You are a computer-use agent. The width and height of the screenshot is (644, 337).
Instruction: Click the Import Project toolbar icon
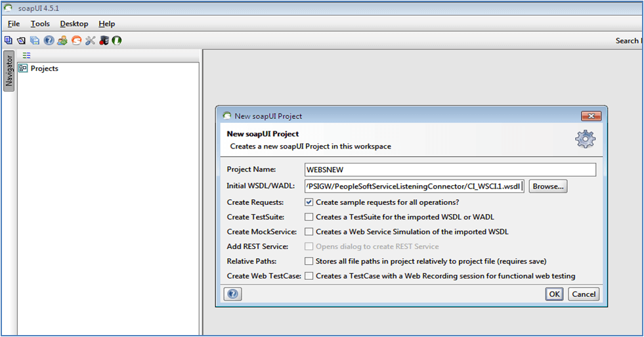point(22,40)
